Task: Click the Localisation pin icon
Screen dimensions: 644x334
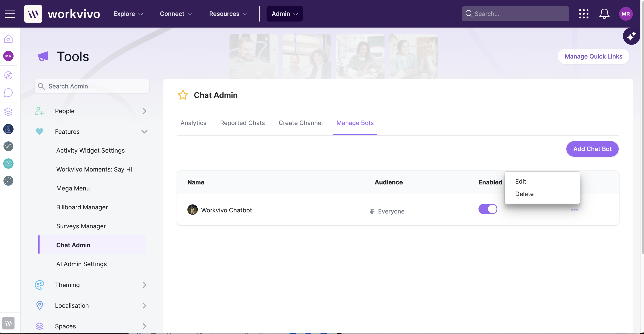Action: (39, 305)
